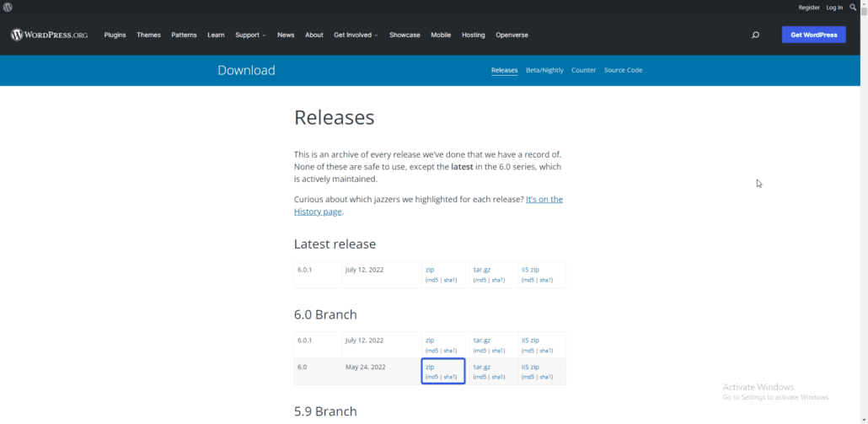Download 6.0.1 tar.gz in 6.0 Branch
Viewport: 868px width, 424px height.
481,341
